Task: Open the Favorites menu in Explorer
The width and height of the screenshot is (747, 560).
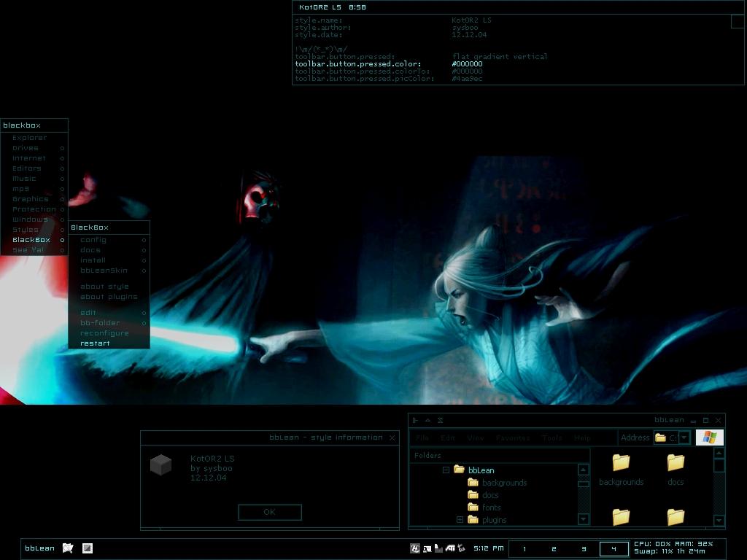Action: tap(513, 437)
